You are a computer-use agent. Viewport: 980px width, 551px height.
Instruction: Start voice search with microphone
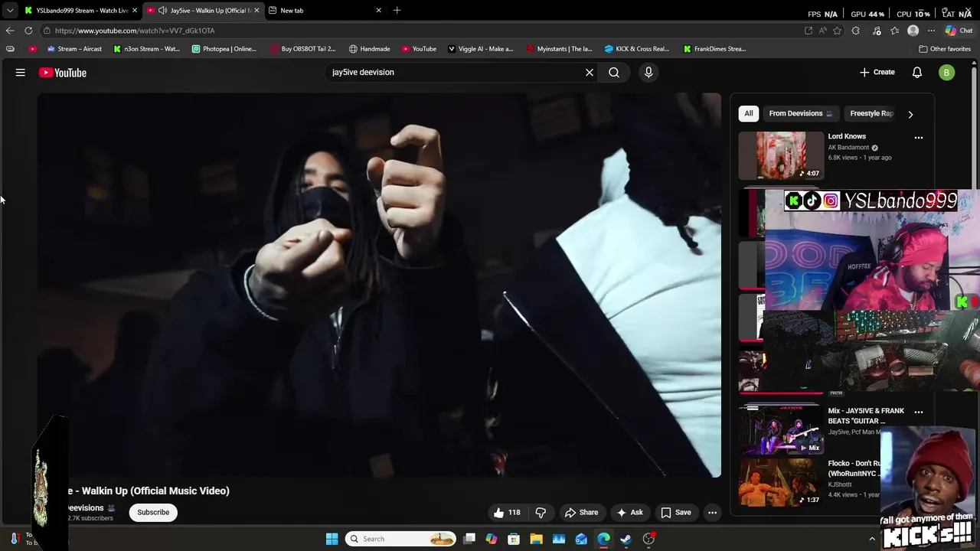(x=648, y=73)
